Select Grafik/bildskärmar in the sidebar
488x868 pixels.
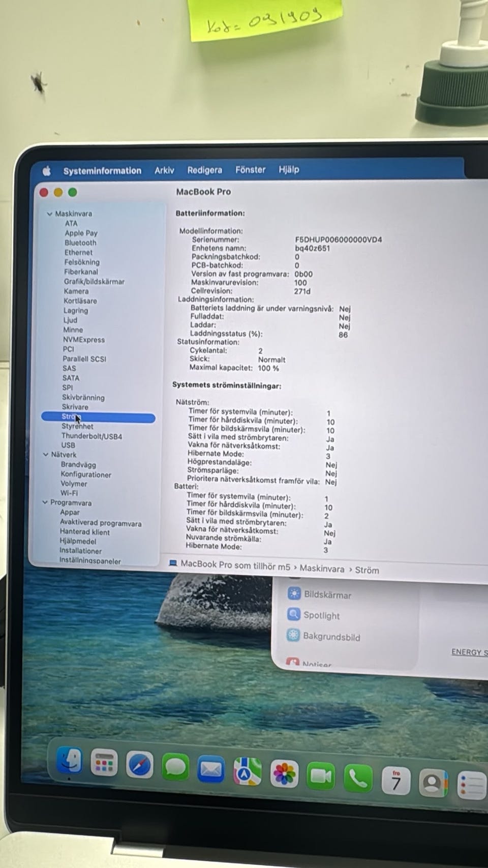[94, 281]
